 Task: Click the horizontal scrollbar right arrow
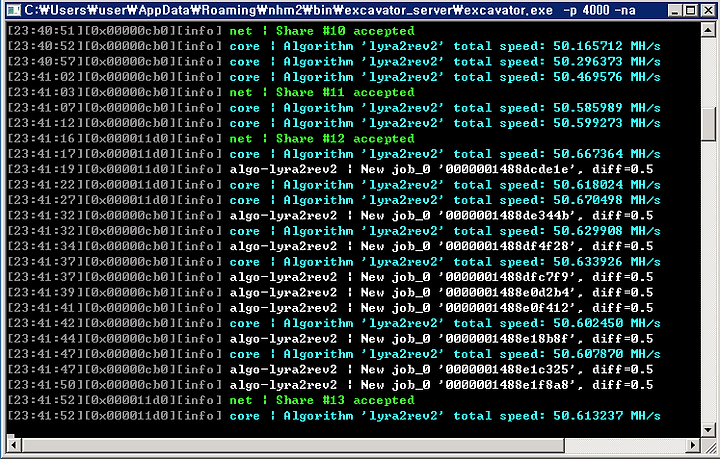pos(693,445)
